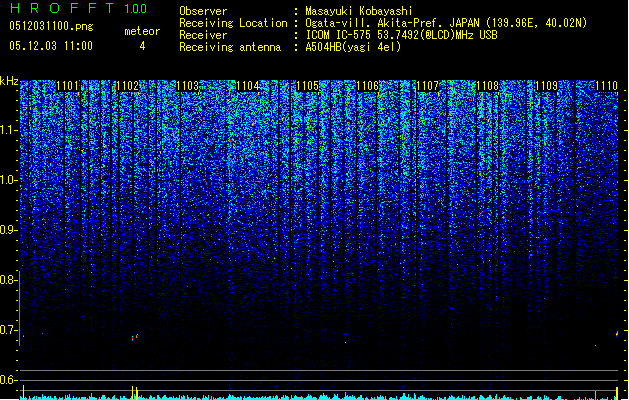Click the kHz axis unit label
Screen dimensions: 629x400
click(9, 81)
